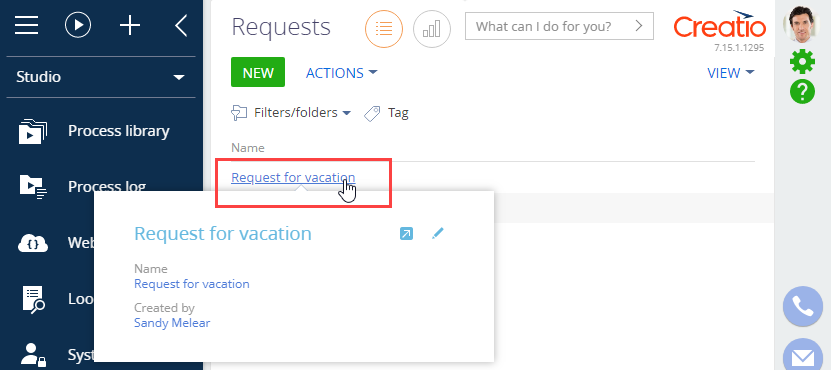Viewport: 831px width, 370px height.
Task: Collapse the left side panel arrow
Action: (x=181, y=25)
